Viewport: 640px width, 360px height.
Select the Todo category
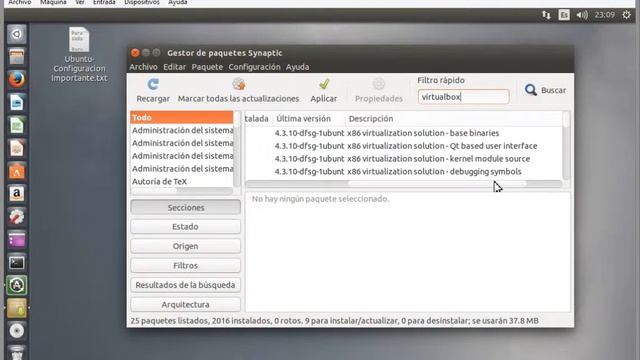click(x=182, y=118)
